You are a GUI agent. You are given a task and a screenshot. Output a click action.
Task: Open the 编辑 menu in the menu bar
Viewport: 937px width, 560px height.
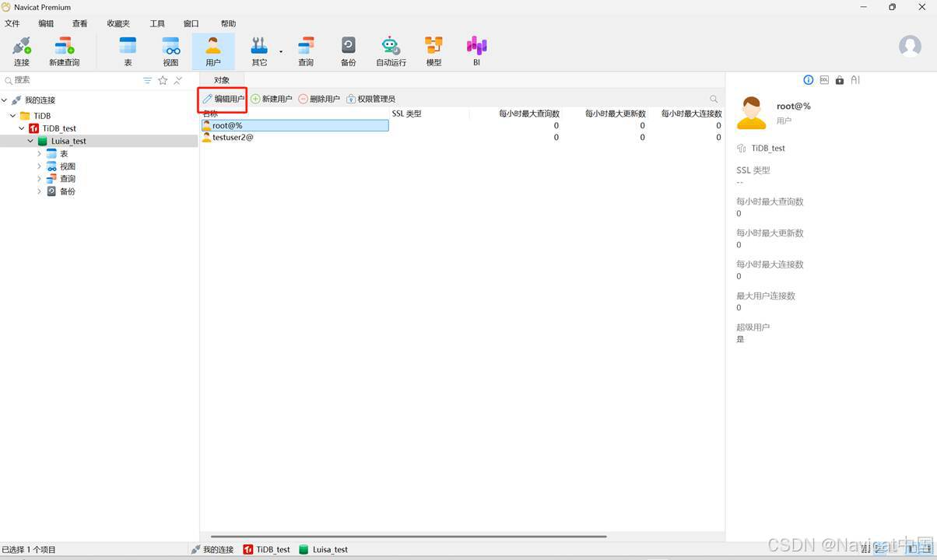46,23
